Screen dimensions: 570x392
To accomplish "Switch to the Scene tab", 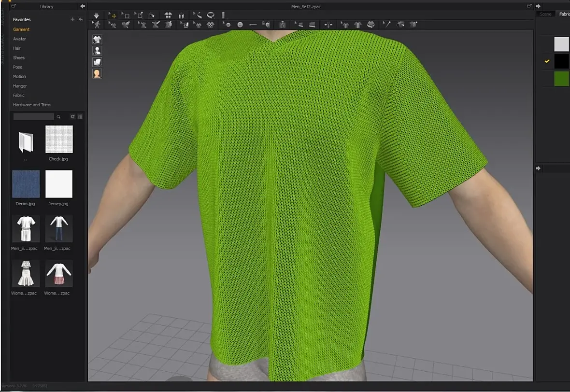I will (x=545, y=14).
